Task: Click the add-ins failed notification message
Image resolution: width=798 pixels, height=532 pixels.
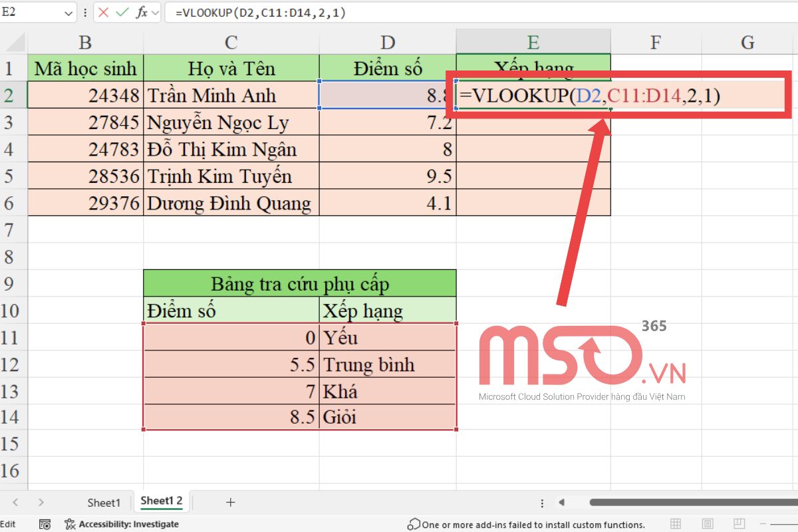Action: click(x=527, y=524)
